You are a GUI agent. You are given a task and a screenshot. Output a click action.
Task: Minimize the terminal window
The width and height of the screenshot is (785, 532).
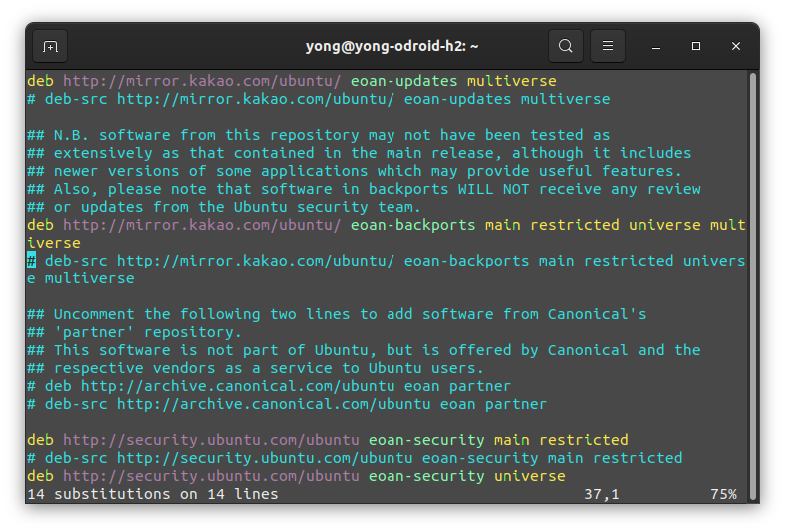point(656,47)
